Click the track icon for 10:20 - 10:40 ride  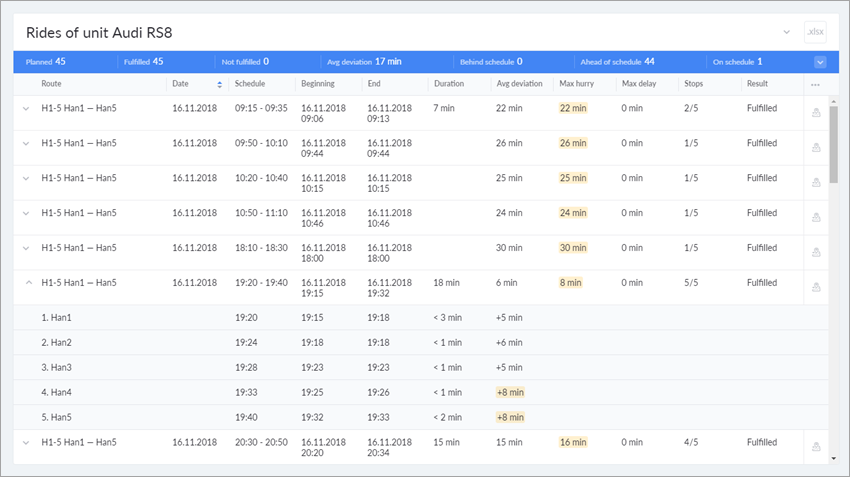click(816, 182)
